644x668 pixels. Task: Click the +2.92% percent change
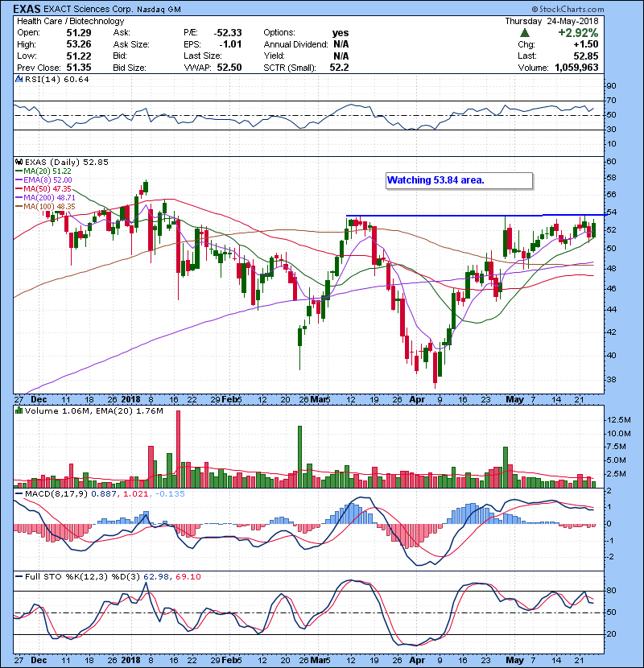pyautogui.click(x=578, y=33)
